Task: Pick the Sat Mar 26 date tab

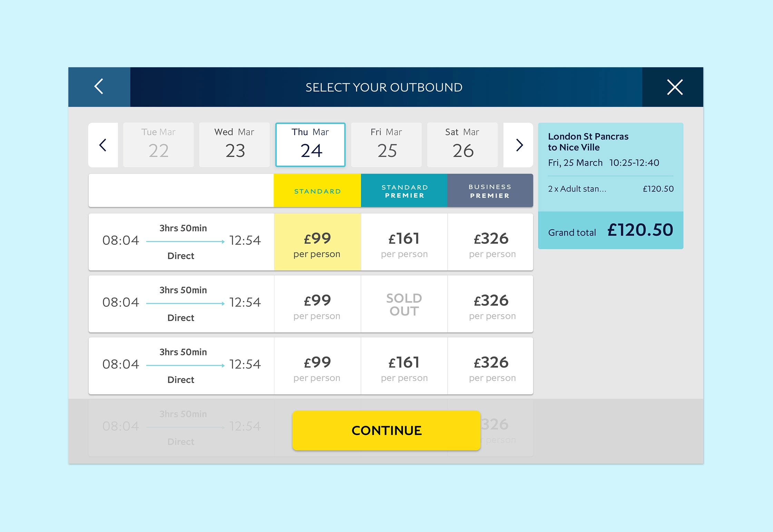Action: (x=462, y=145)
